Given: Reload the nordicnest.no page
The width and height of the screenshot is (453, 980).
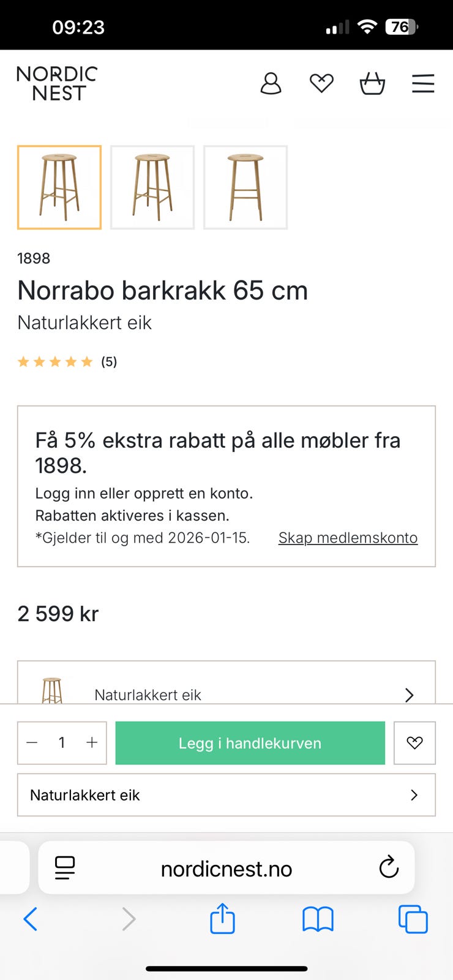Looking at the screenshot, I should tap(389, 867).
